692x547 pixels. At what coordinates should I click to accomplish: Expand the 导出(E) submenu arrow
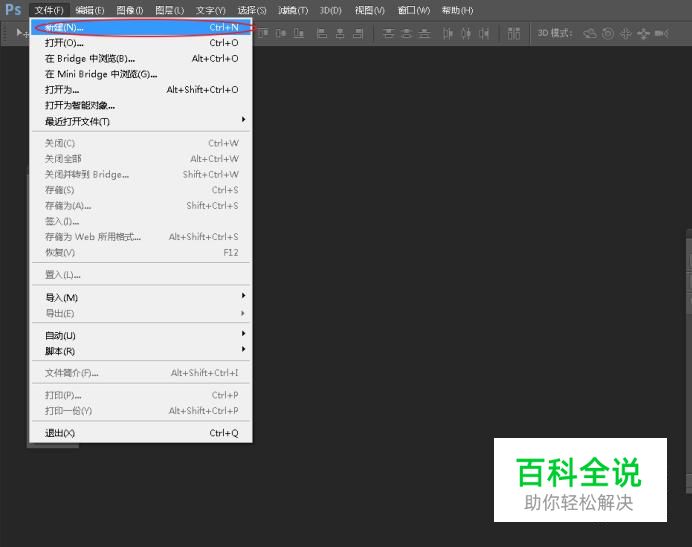[243, 313]
